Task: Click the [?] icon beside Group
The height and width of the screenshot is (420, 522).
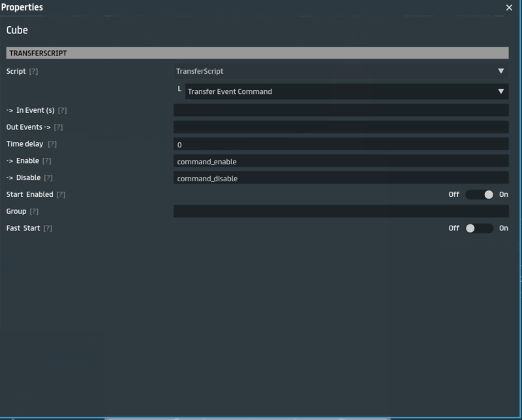Action: click(x=34, y=212)
